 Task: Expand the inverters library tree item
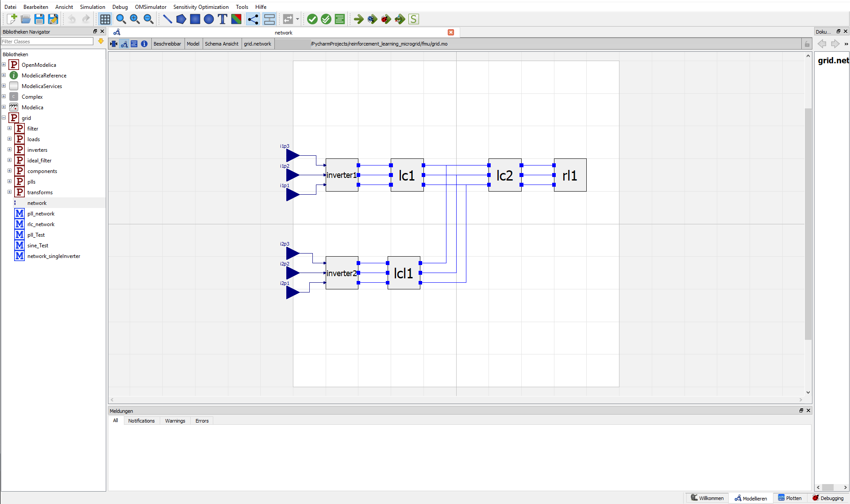(x=10, y=150)
